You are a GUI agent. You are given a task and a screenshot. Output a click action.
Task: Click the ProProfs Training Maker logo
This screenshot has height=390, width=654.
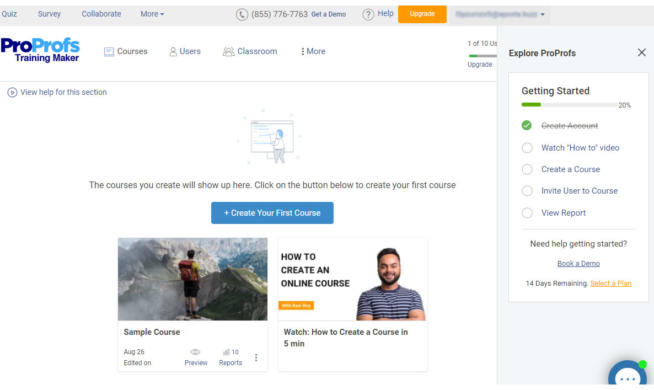[x=40, y=50]
